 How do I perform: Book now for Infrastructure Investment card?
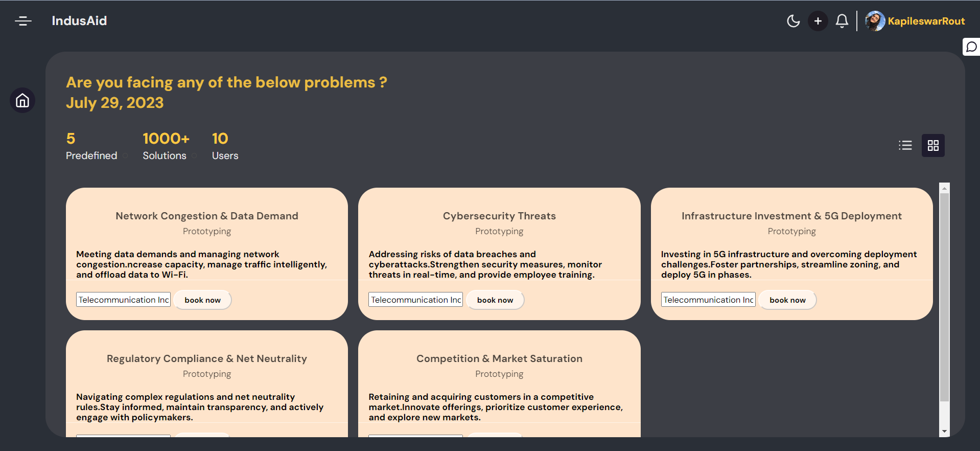click(x=787, y=300)
